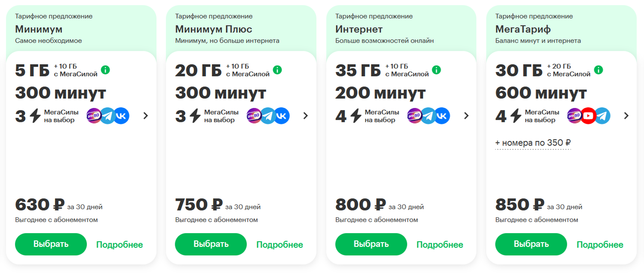Expand МегаСилы chevron in Минимум Плюс card
Viewport: 644px width, 279px height.
pos(306,116)
